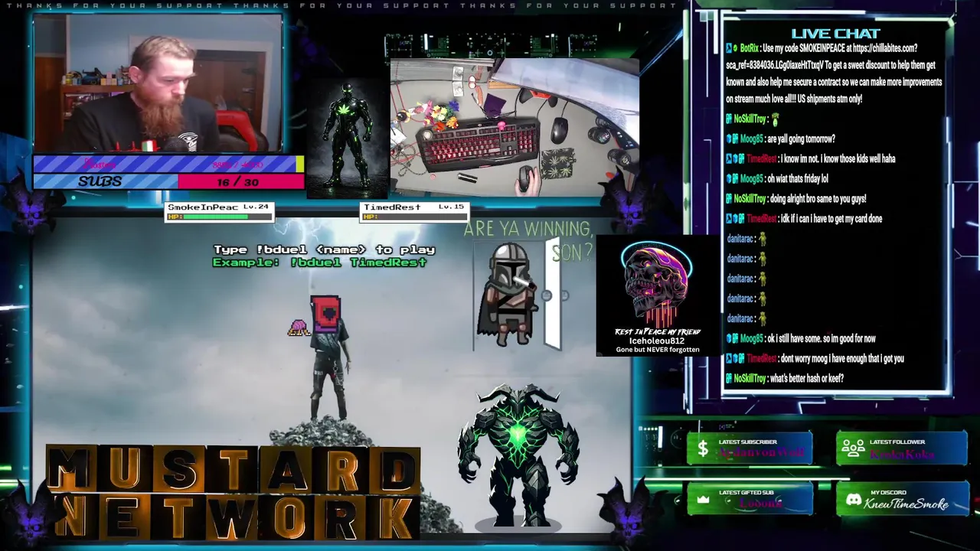Click the badge beside 'what's better hash or keef?'
Viewport: 980px width, 551px height.
730,378
